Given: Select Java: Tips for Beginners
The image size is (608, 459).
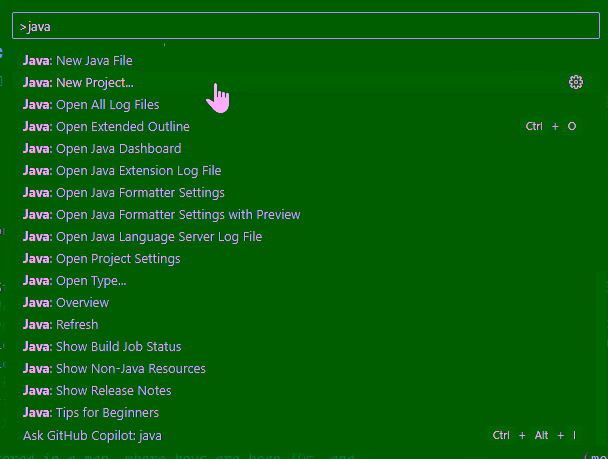Looking at the screenshot, I should tap(91, 413).
